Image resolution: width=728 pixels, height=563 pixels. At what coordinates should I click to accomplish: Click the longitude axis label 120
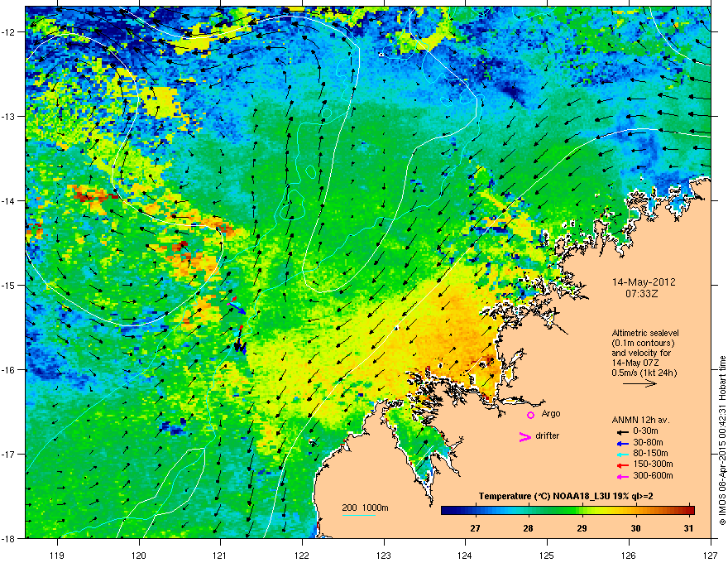coord(139,555)
